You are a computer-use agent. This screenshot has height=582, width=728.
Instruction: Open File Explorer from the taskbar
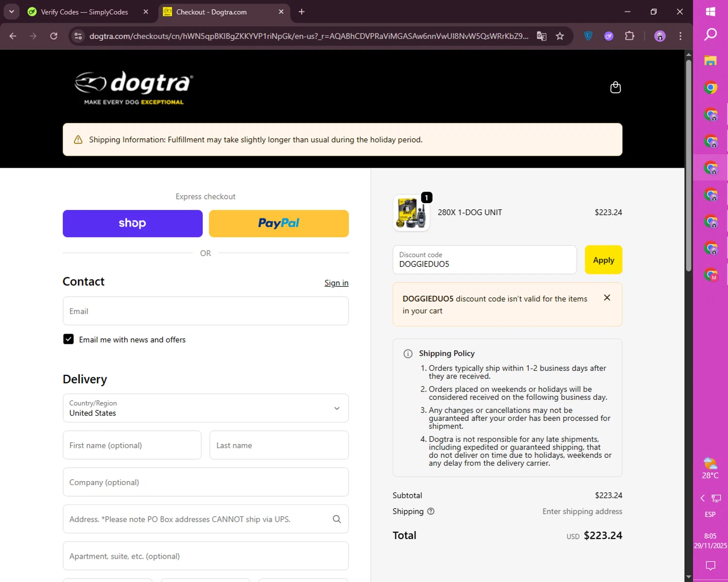coord(711,61)
